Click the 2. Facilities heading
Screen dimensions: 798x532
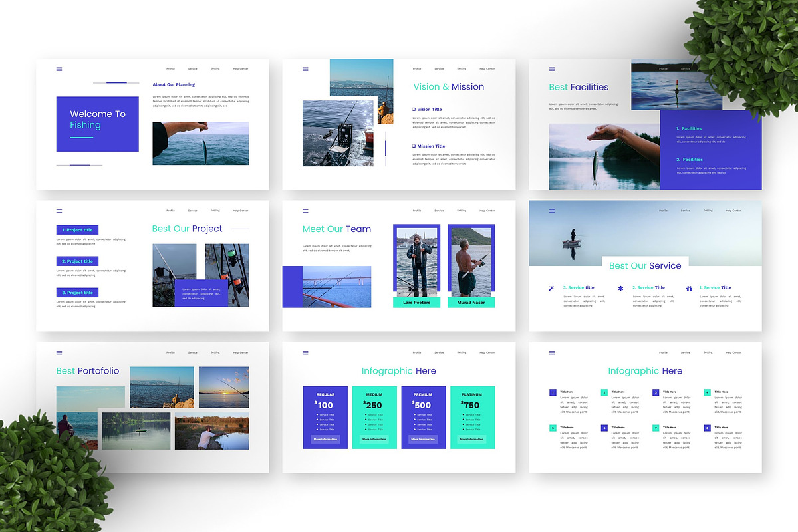(x=689, y=160)
